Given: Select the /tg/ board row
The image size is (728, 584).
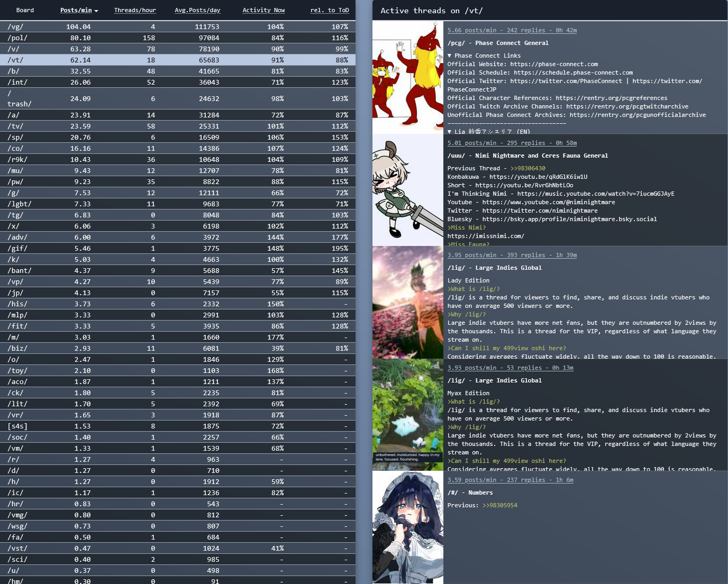Looking at the screenshot, I should 178,215.
